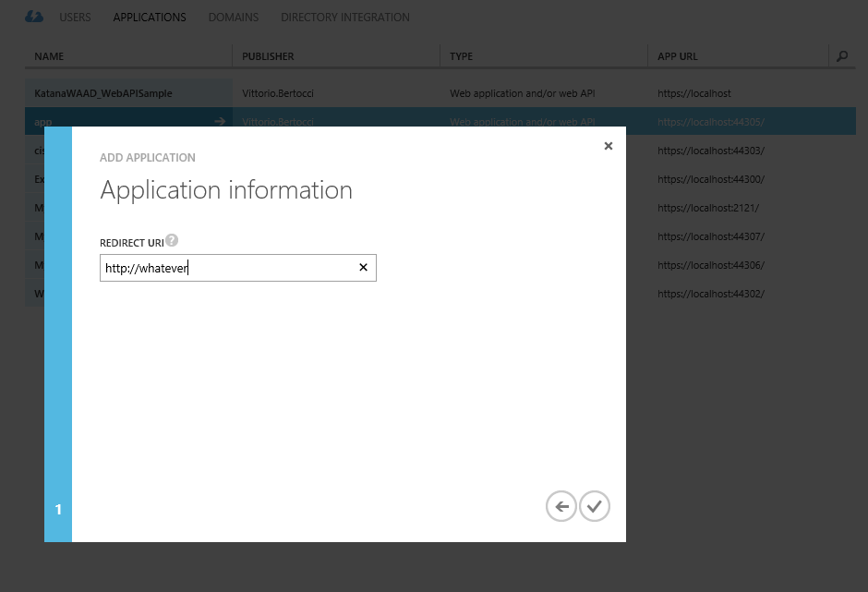Click the https://localhost:44303/ URL
Image resolution: width=868 pixels, height=592 pixels.
[x=711, y=151]
